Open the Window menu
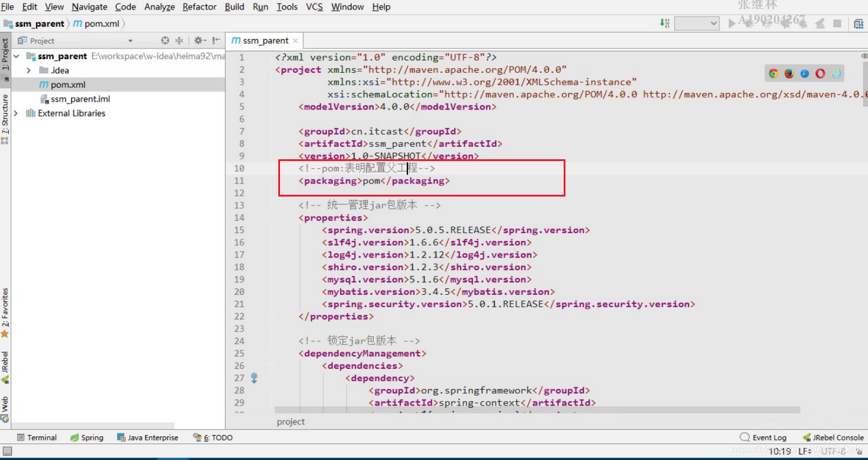The image size is (868, 460). (348, 7)
